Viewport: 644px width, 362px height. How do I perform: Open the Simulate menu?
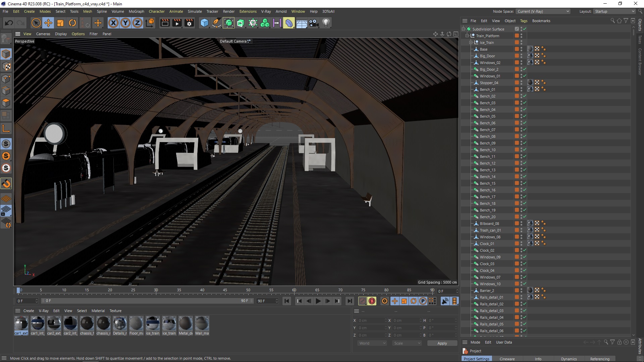click(195, 11)
